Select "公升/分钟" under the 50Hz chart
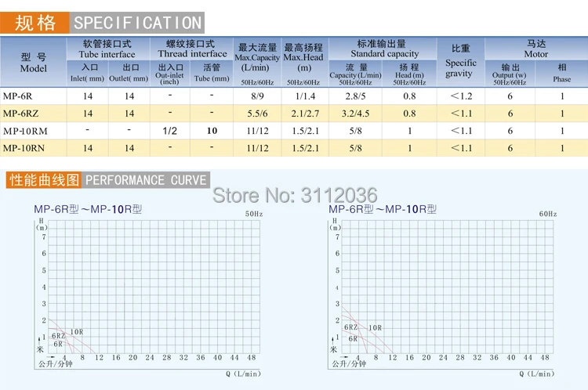 point(55,364)
